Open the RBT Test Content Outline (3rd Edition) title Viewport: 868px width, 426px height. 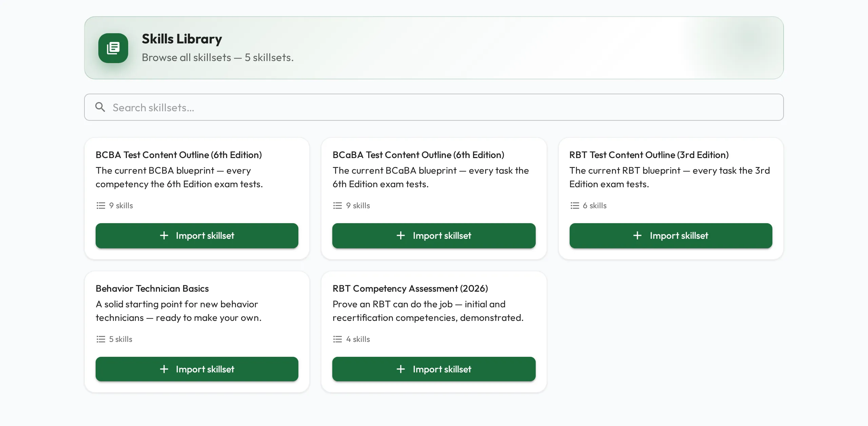649,155
